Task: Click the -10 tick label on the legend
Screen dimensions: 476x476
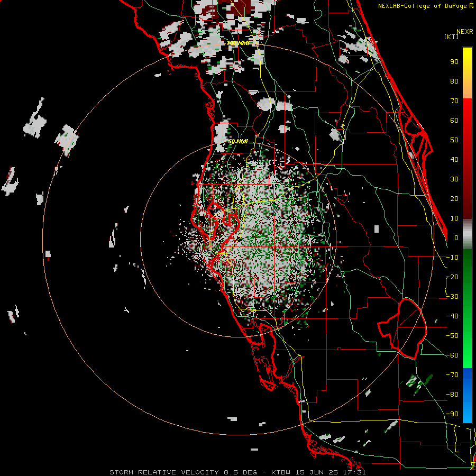Action: coord(452,258)
